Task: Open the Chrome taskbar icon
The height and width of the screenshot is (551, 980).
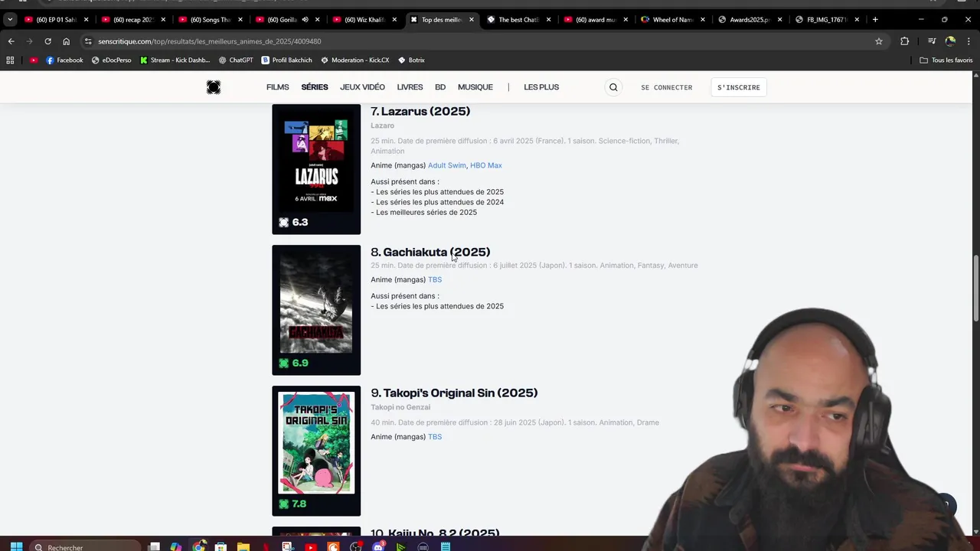Action: coord(199,546)
